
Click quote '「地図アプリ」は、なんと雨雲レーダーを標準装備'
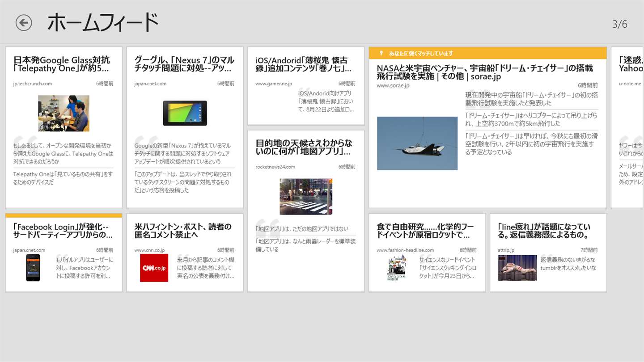pos(305,245)
